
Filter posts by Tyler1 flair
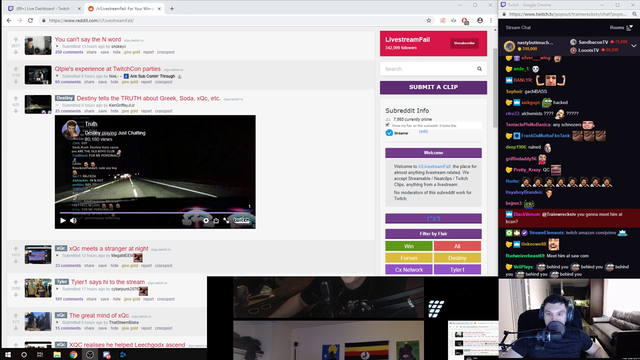coord(457,270)
